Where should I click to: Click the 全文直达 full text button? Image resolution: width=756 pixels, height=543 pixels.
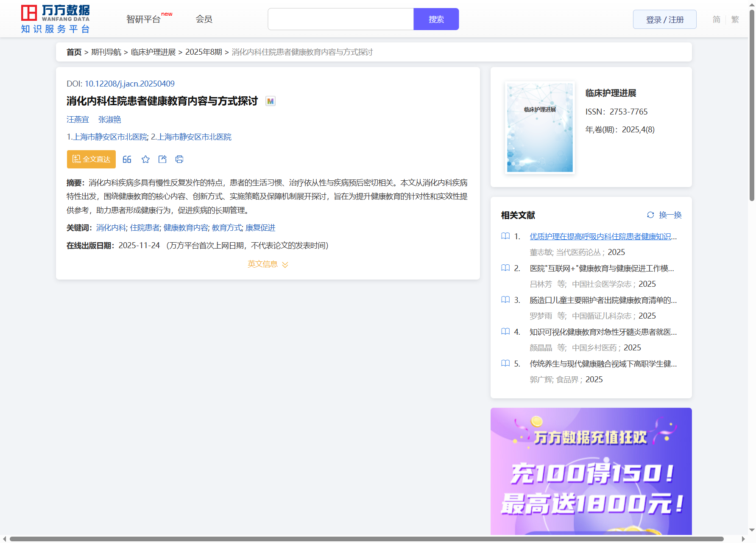[x=91, y=159]
